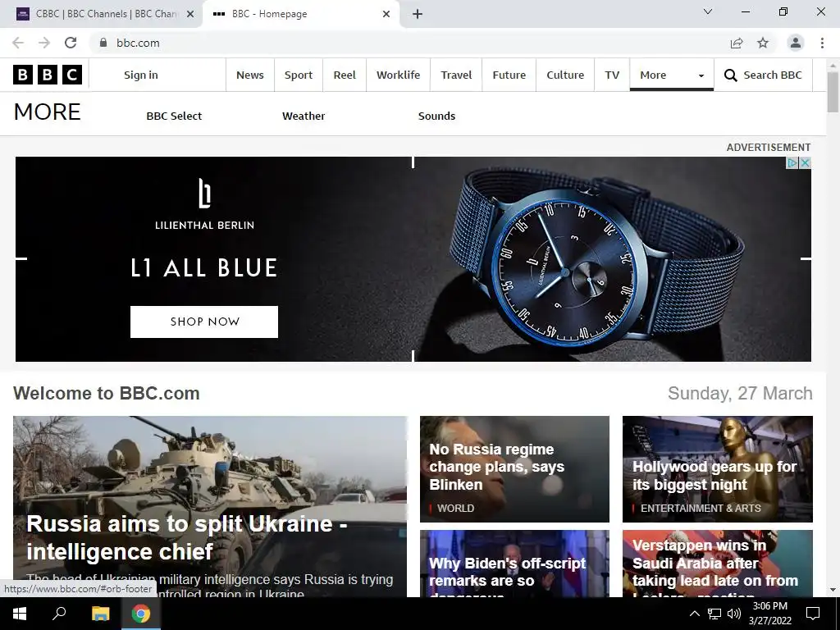Open BBC Select link
The height and width of the screenshot is (630, 840).
[174, 116]
